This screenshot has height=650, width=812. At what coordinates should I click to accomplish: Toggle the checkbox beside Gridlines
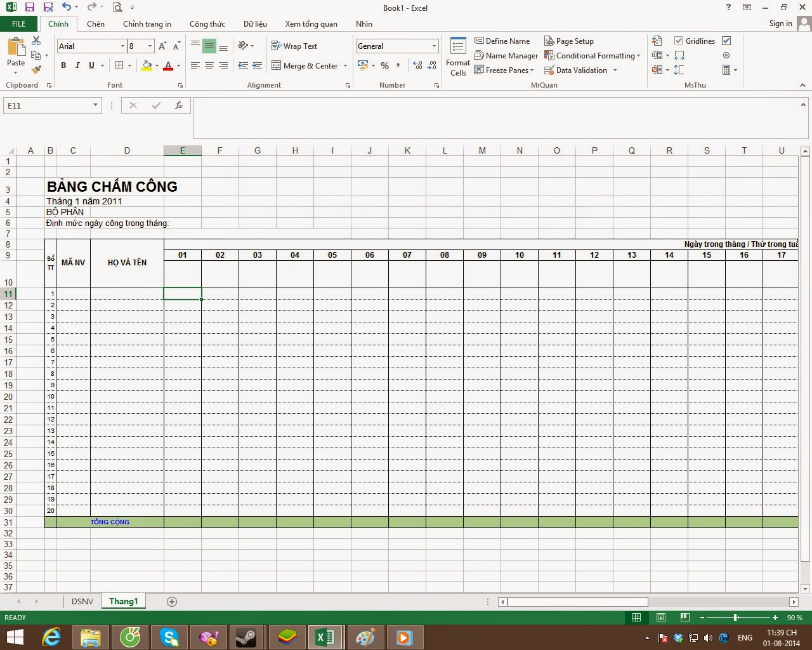tap(726, 41)
